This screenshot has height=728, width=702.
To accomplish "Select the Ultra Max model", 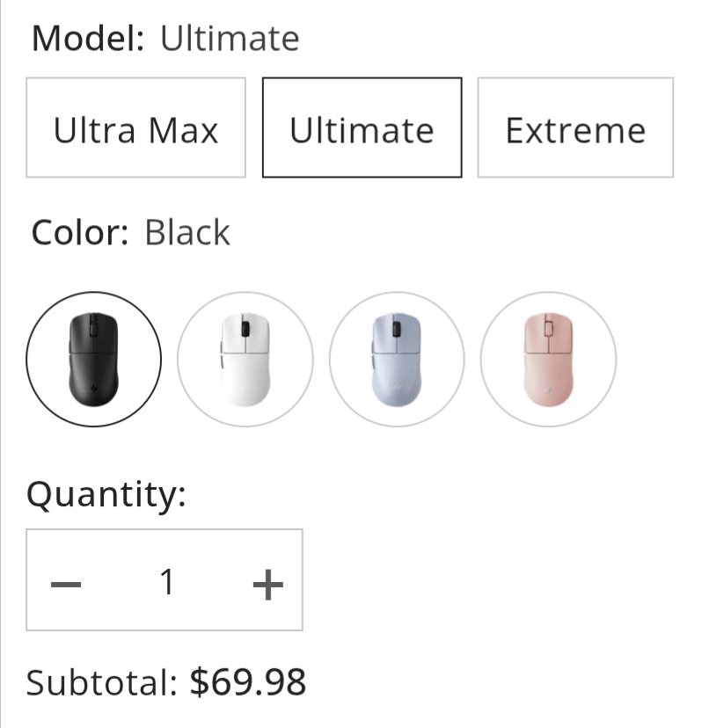I will pyautogui.click(x=135, y=128).
